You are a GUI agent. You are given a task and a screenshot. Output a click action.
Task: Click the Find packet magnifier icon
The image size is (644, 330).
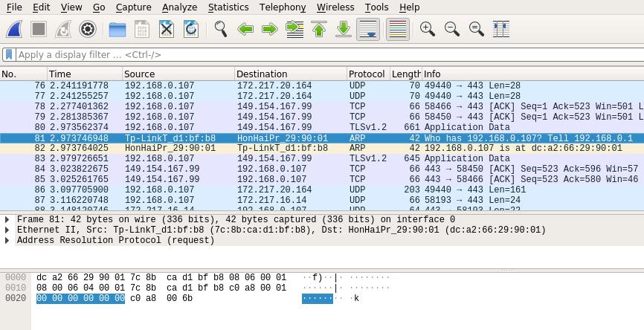[221, 29]
